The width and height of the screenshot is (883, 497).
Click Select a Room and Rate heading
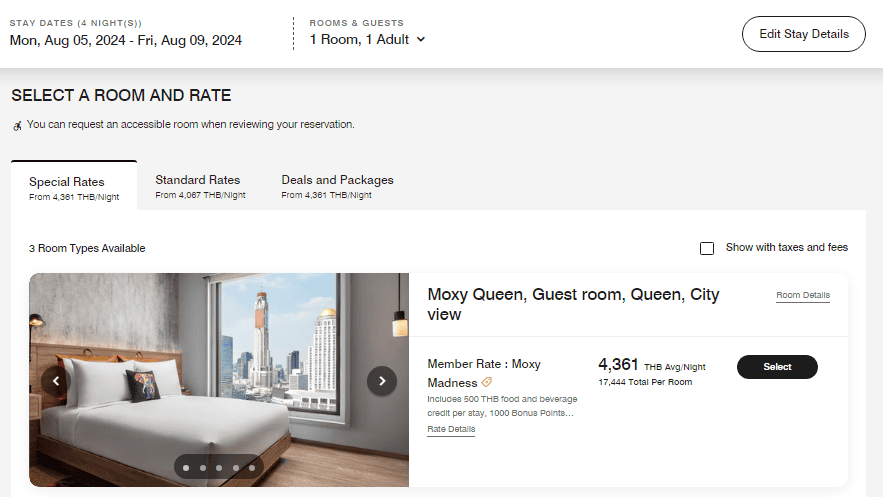pos(121,96)
